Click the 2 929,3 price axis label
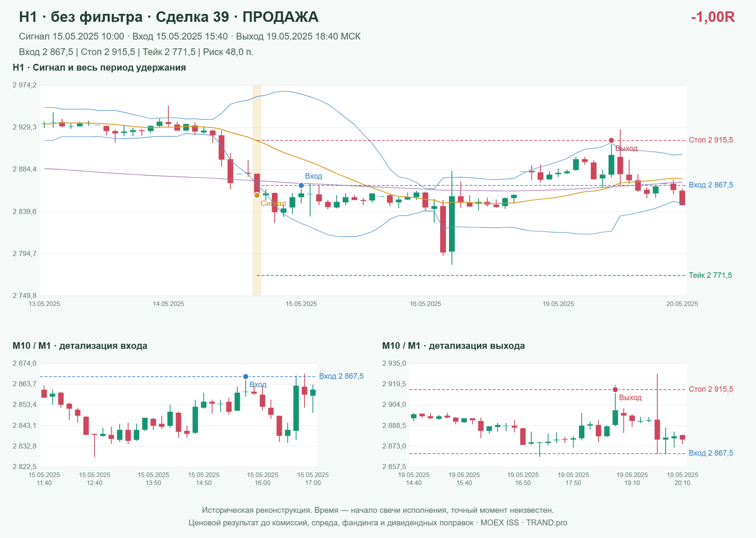 click(x=24, y=127)
